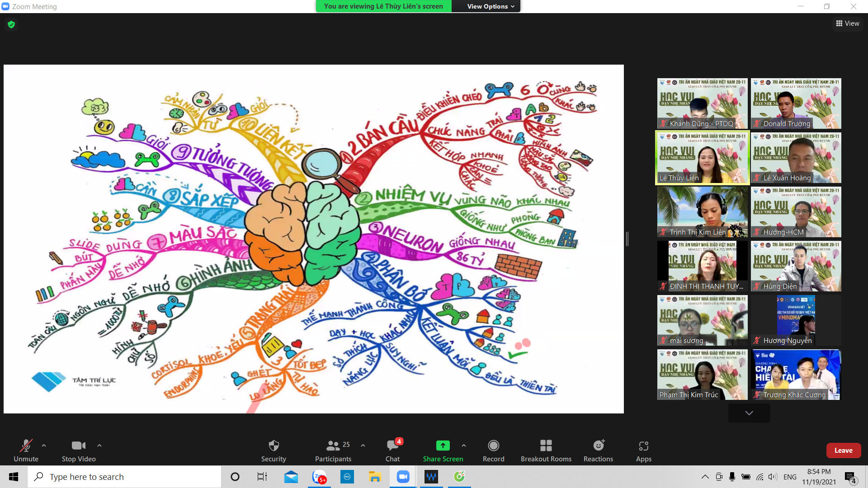Open the Participants panel
The width and height of the screenshot is (868, 488).
(333, 450)
